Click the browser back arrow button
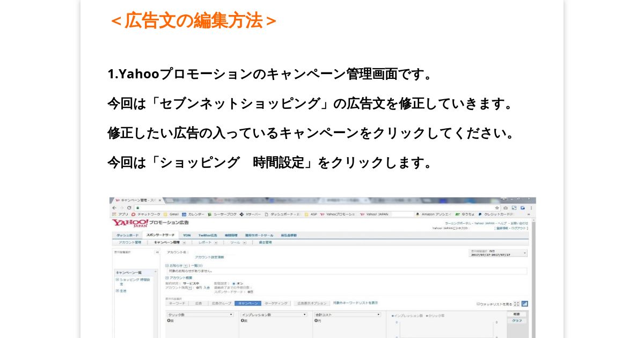644x338 pixels. click(x=114, y=208)
